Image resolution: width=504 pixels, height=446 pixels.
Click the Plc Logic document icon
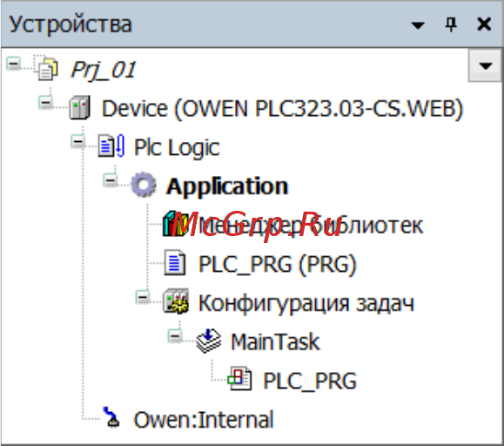(111, 146)
